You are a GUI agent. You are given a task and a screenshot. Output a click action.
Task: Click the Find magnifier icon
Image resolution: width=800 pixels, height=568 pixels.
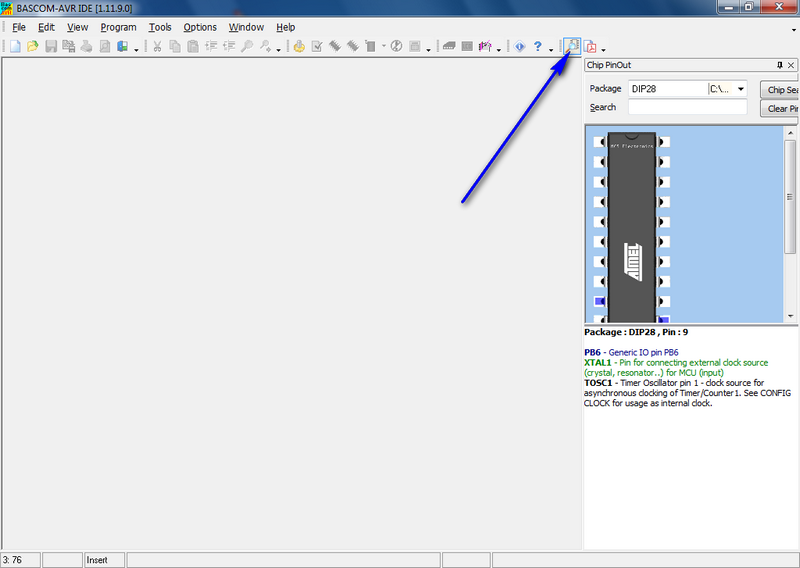(x=247, y=46)
